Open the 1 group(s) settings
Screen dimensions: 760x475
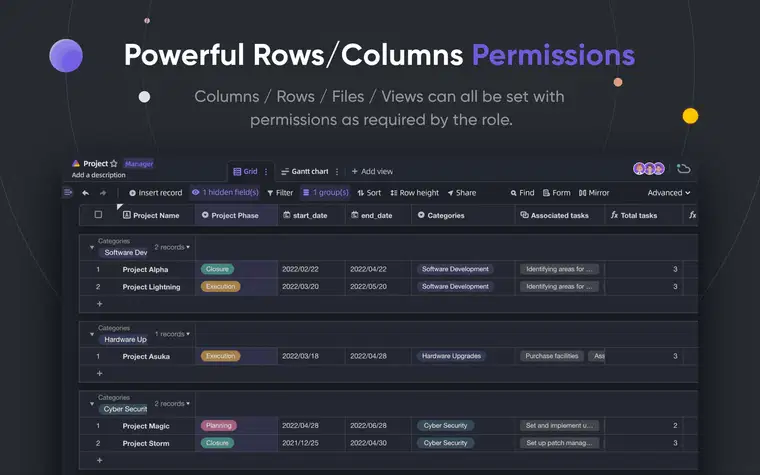click(325, 192)
